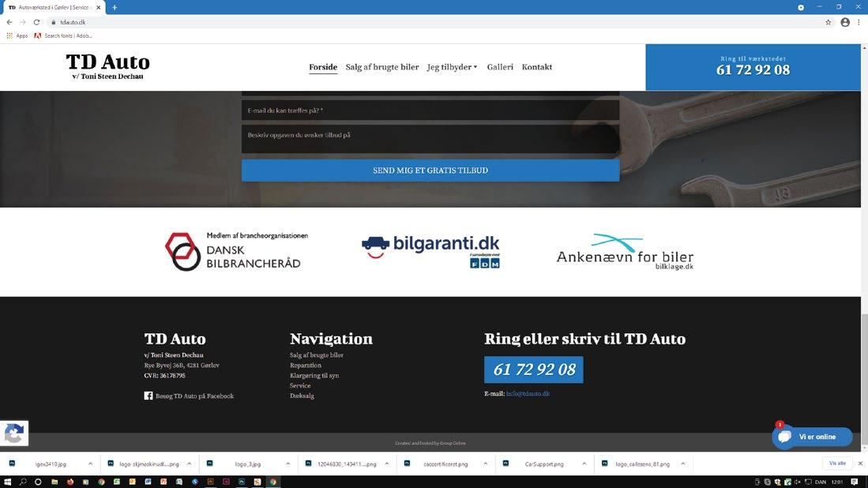This screenshot has height=488, width=868.
Task: Switch input language via DAN indicator
Action: (821, 482)
